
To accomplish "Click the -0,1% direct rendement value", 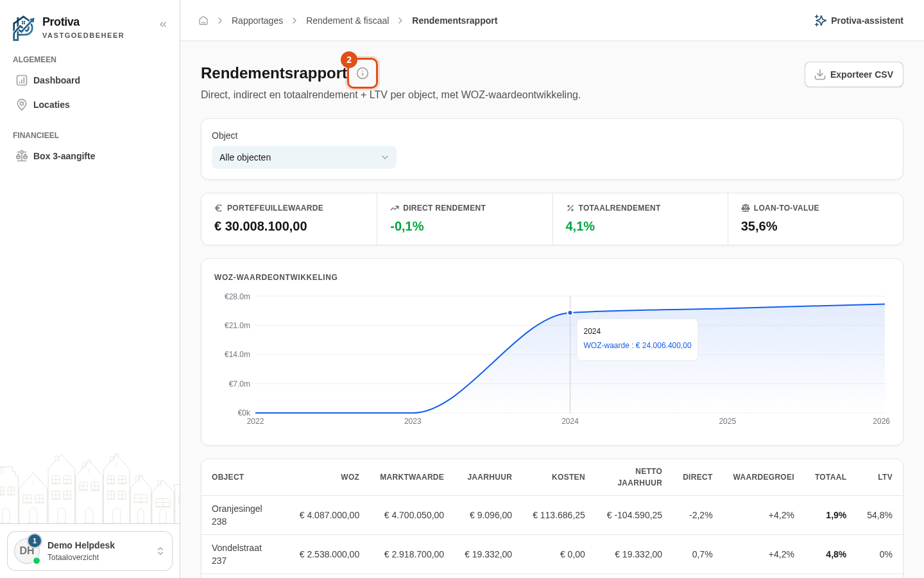I will click(407, 226).
